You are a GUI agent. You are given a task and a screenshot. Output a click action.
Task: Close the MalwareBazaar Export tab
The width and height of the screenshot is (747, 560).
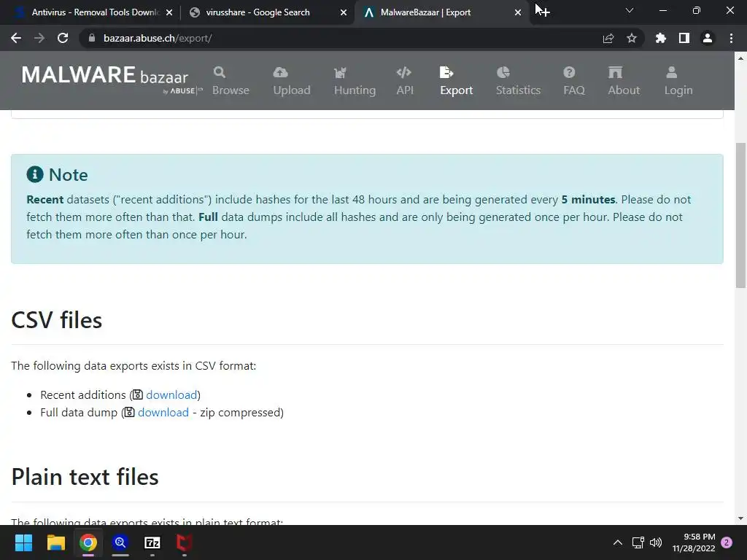click(x=518, y=12)
